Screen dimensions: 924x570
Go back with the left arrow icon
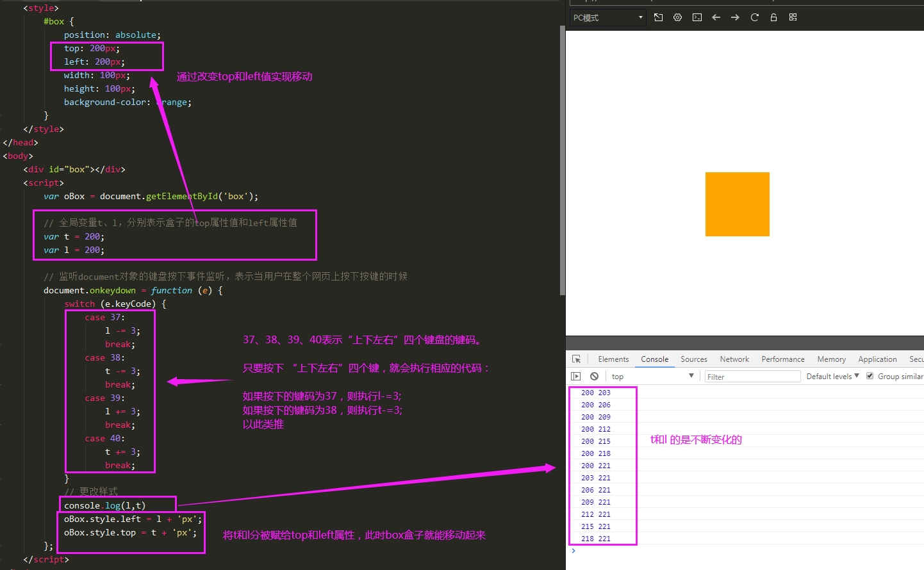[x=716, y=17]
